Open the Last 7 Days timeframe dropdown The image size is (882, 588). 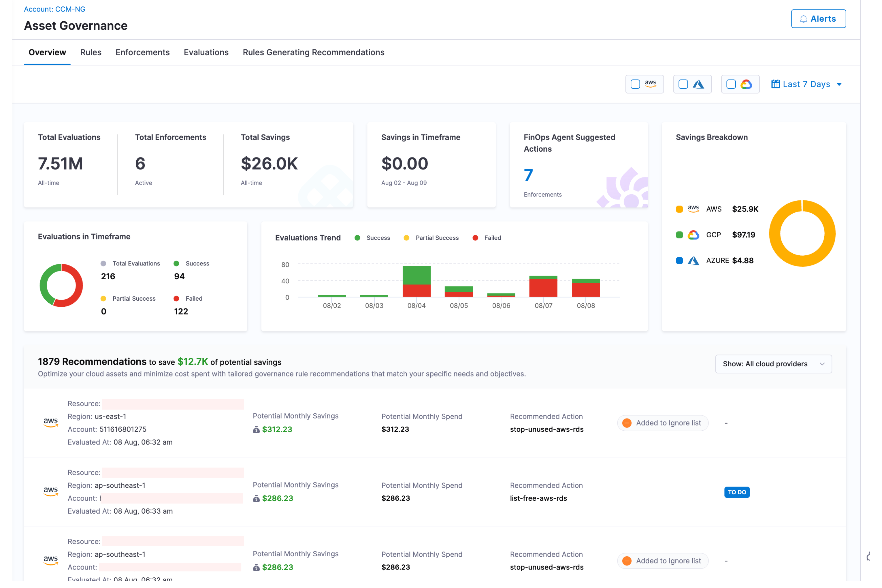[806, 84]
